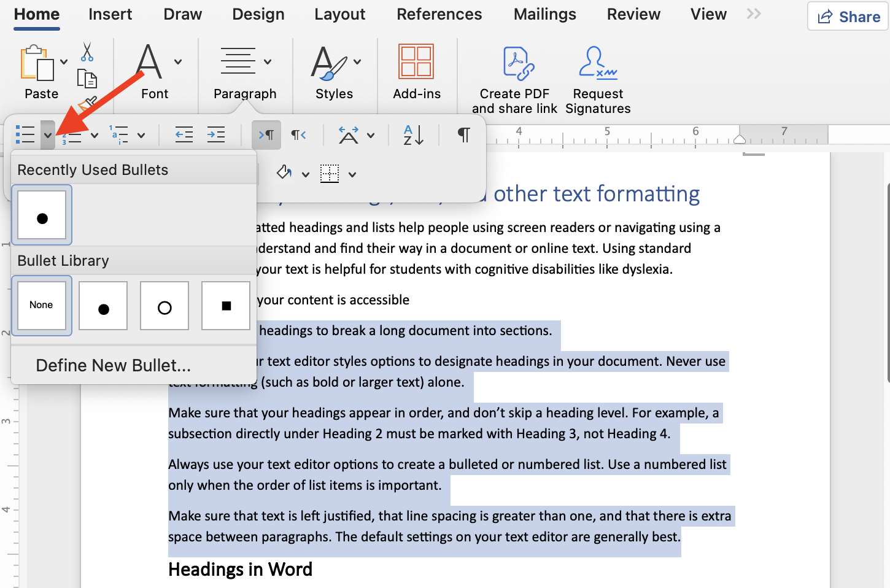Open the Borders dropdown arrow
This screenshot has width=890, height=588.
coord(352,174)
